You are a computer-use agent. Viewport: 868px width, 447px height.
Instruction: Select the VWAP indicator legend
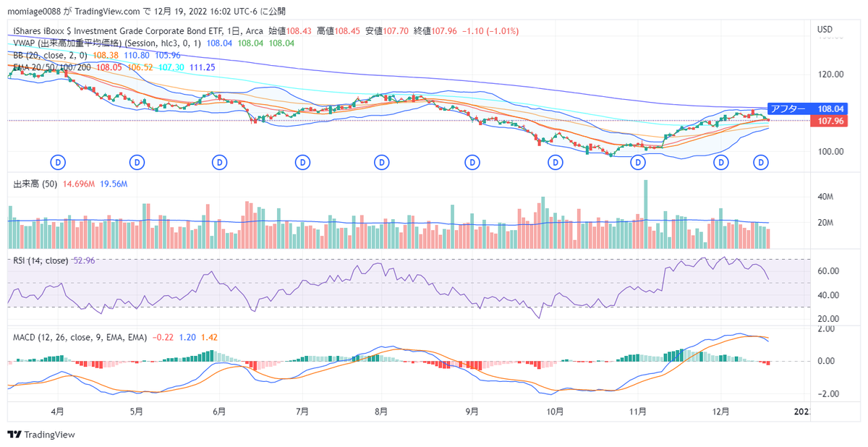[108, 43]
